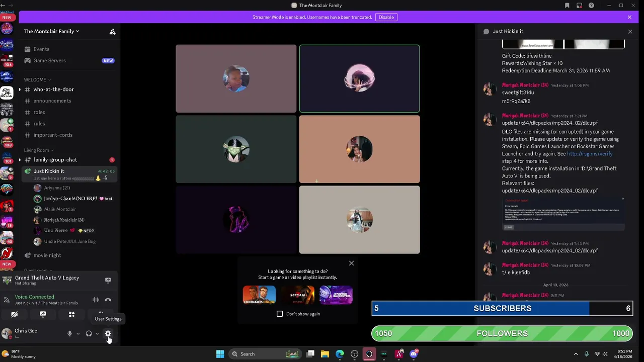
Task: Focus the green-outlined speaking tile
Action: coord(359,78)
